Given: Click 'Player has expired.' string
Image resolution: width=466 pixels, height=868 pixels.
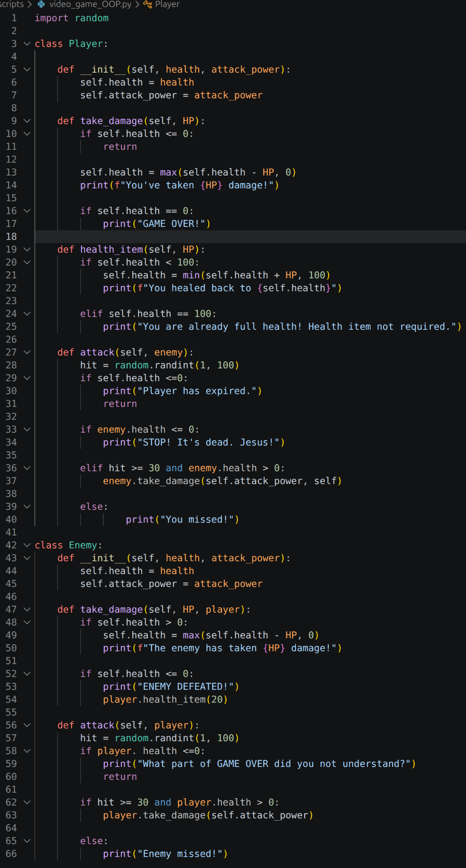Looking at the screenshot, I should [x=197, y=391].
